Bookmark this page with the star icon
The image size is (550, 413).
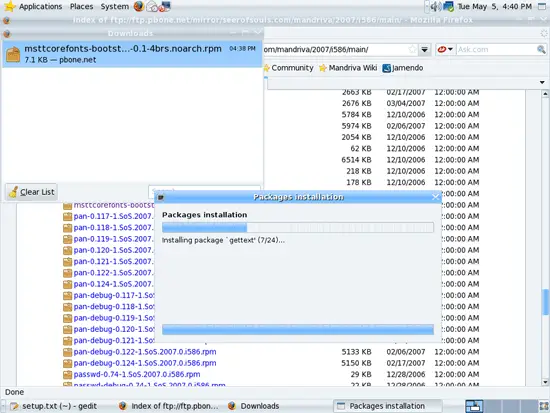click(412, 49)
